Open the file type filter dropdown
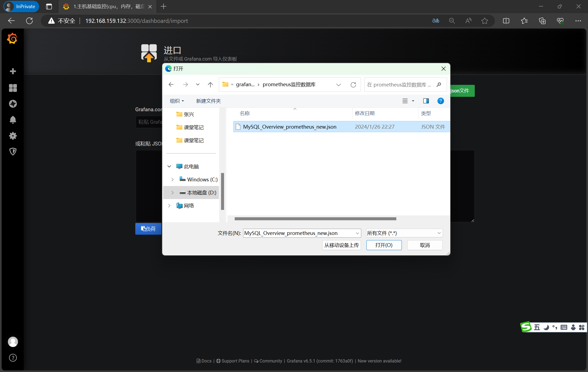This screenshot has height=372, width=588. pyautogui.click(x=404, y=233)
